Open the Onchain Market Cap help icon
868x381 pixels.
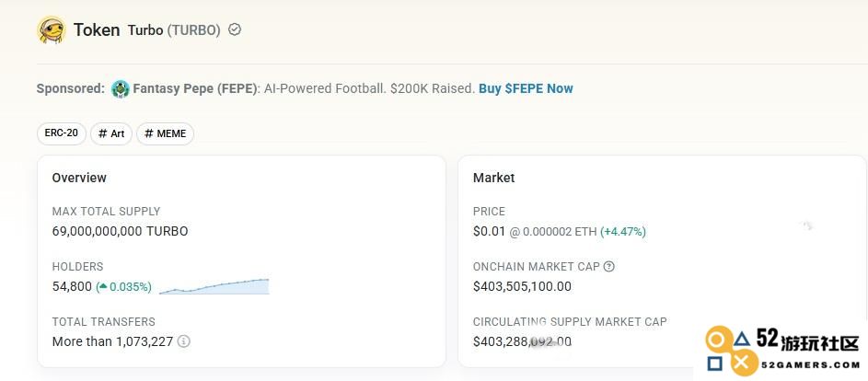609,266
